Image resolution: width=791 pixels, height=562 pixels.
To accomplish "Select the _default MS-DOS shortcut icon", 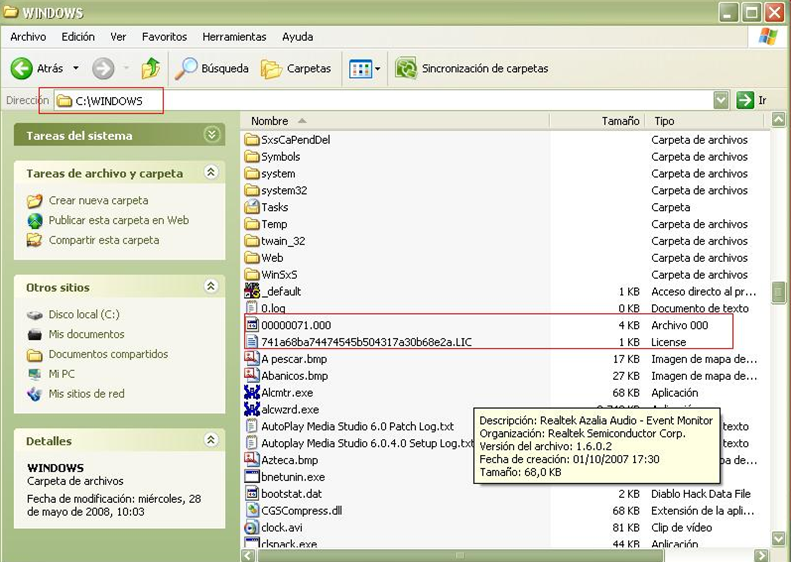I will click(x=252, y=291).
